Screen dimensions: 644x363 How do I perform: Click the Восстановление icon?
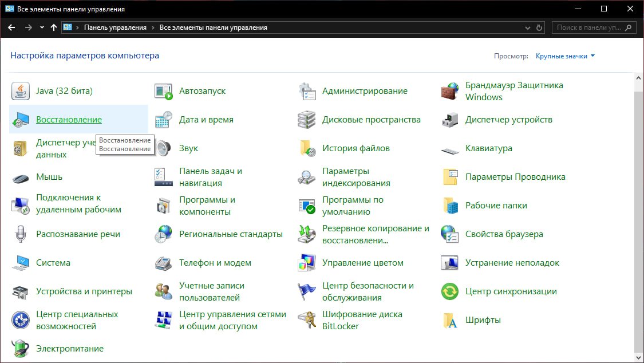21,120
